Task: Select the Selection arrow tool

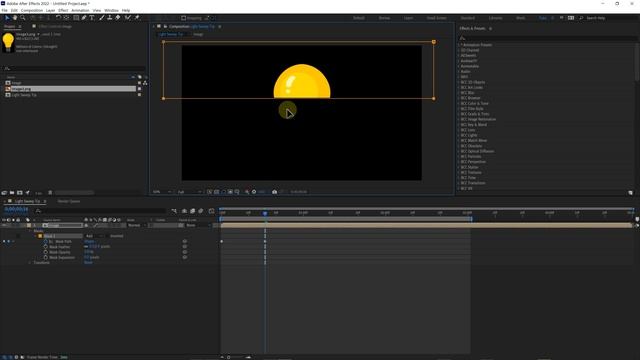Action: (7, 18)
